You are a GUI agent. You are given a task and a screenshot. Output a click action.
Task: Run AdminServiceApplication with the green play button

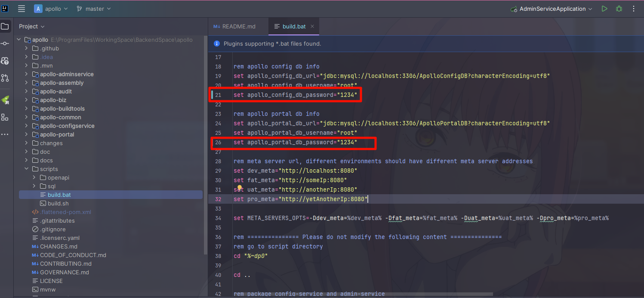tap(604, 9)
